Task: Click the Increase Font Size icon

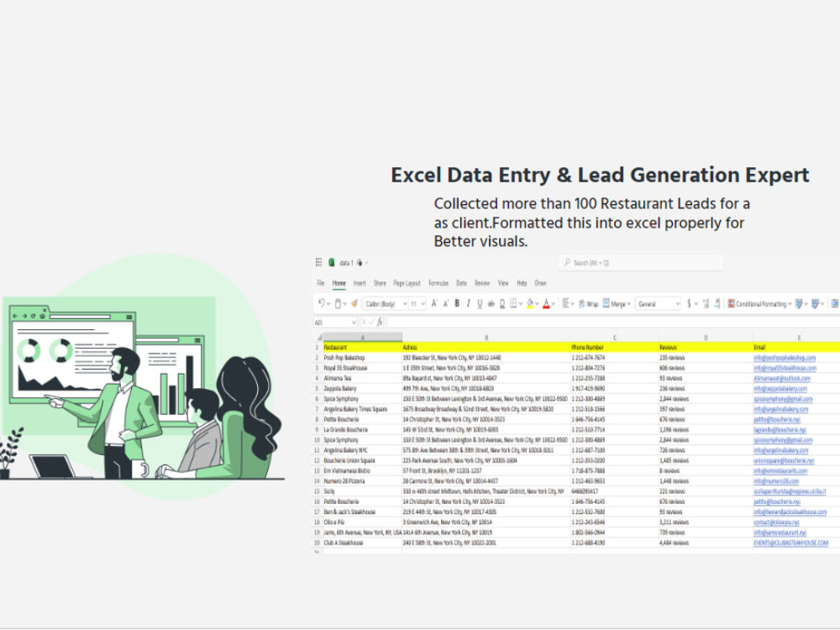Action: (x=434, y=304)
